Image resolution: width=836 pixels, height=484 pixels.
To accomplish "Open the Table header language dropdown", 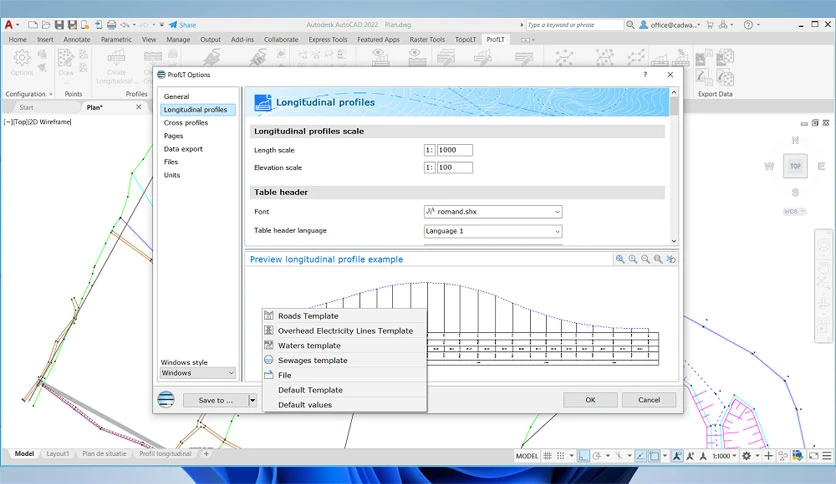I will point(493,231).
